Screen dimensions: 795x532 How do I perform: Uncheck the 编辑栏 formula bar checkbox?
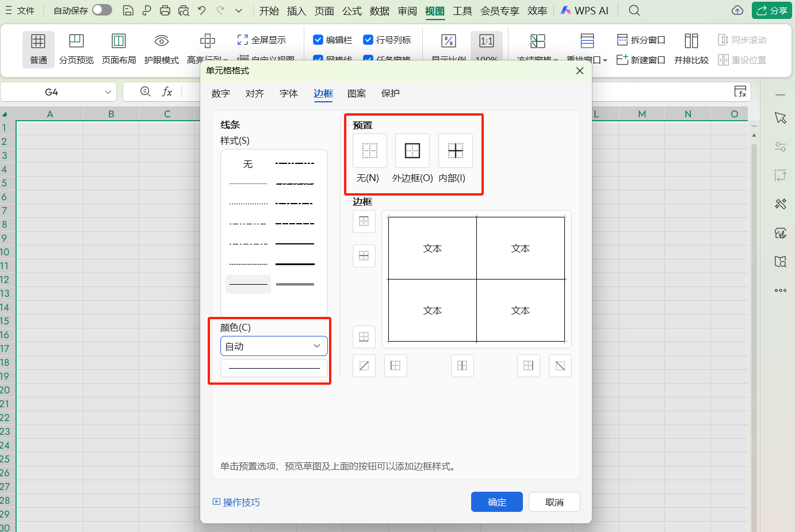(318, 40)
